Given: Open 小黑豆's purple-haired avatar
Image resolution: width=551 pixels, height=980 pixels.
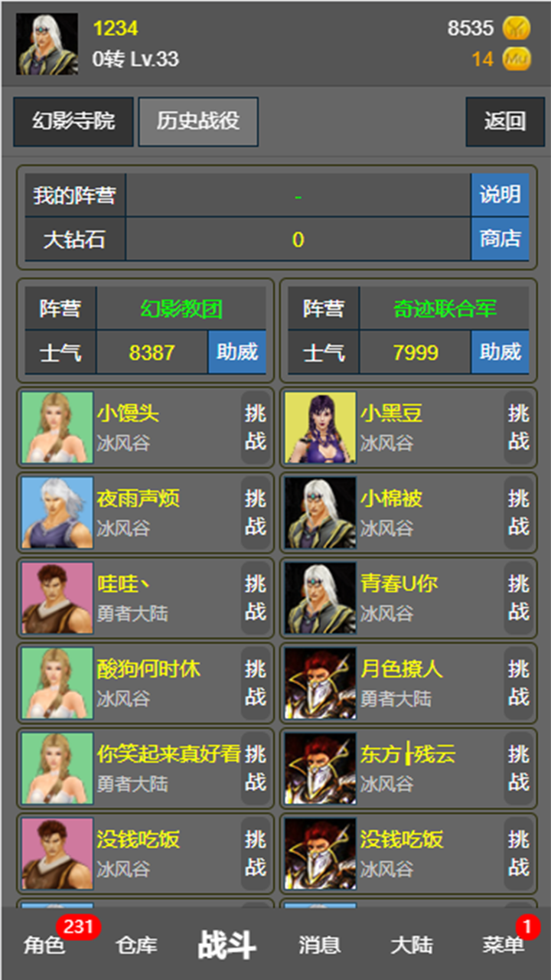Looking at the screenshot, I should 320,427.
